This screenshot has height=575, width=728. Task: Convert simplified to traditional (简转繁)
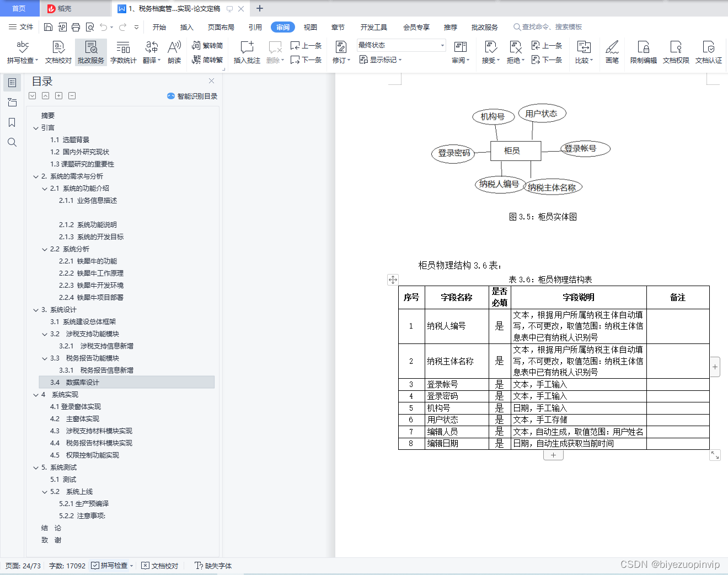point(207,60)
